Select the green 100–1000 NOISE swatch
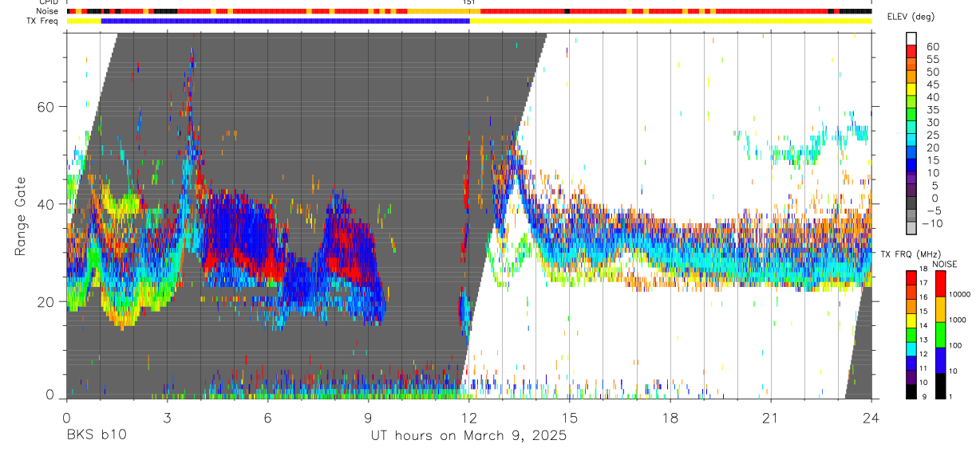Image resolution: width=980 pixels, height=452 pixels. (x=939, y=335)
